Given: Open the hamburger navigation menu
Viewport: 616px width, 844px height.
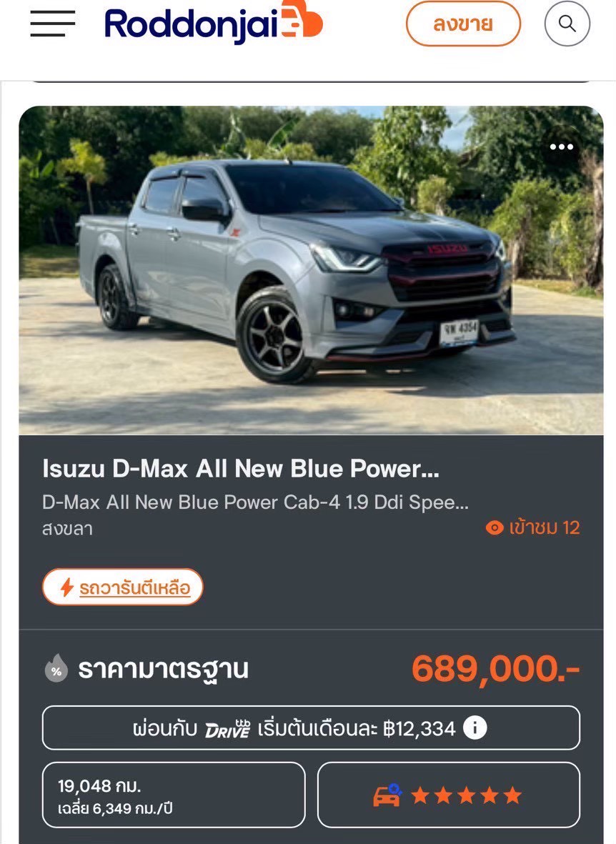Looking at the screenshot, I should 52,24.
